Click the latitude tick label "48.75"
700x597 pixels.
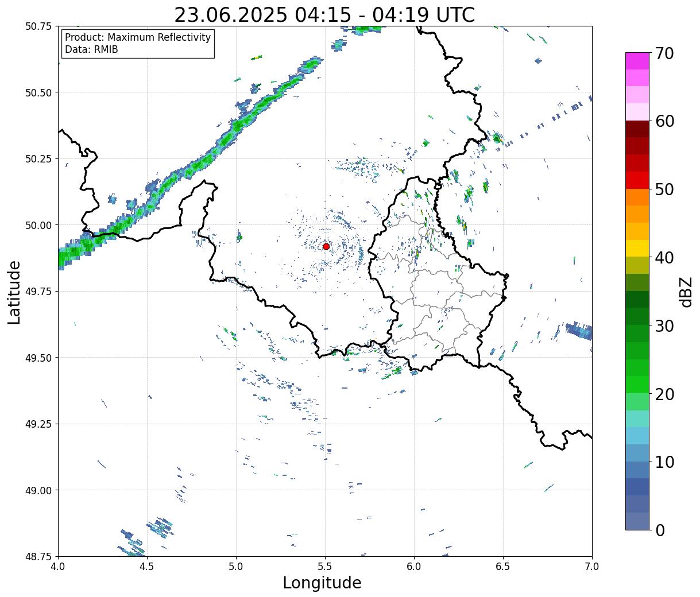click(38, 556)
